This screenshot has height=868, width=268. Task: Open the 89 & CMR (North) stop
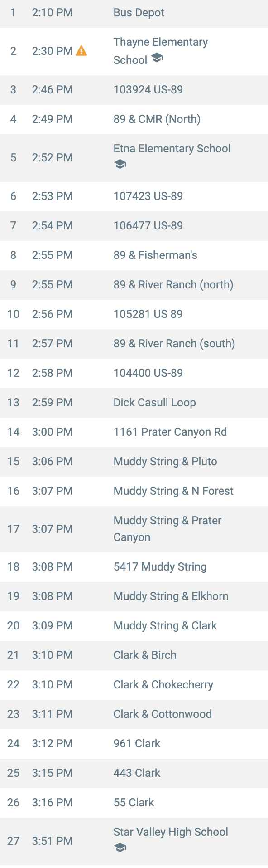(134, 119)
